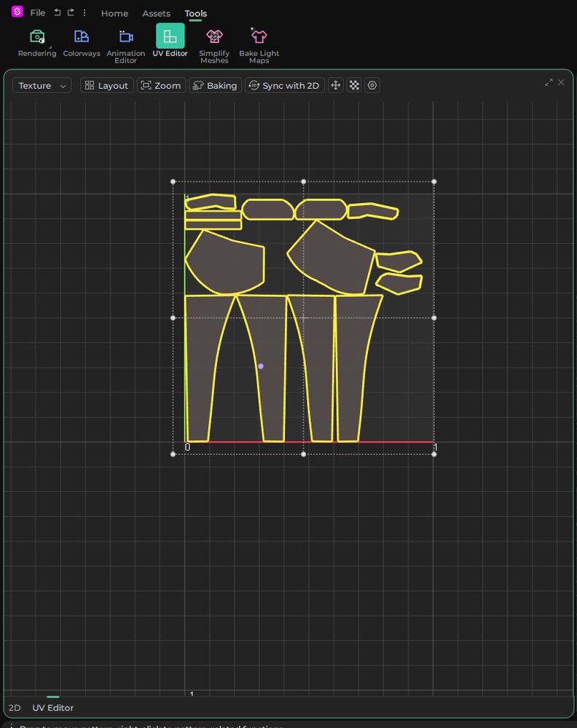577x728 pixels.
Task: Select the top-right elongated strip pattern
Action: (373, 211)
